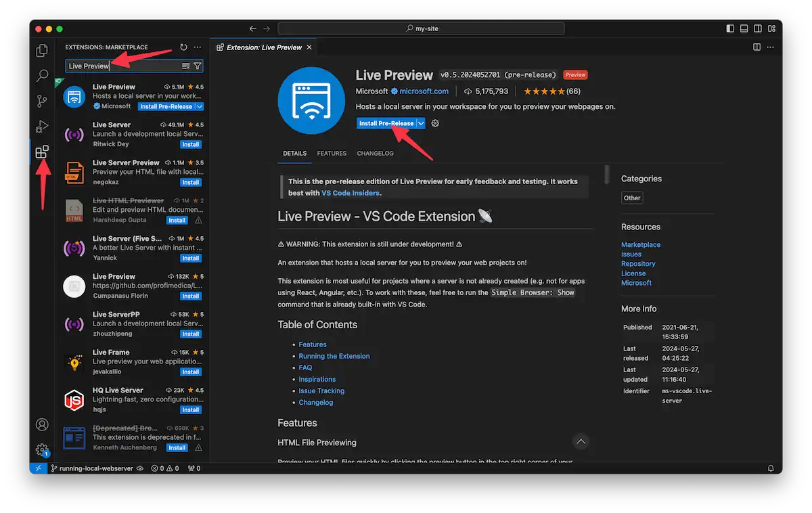
Task: Open the extension Manage gear beside Install Pre-Release
Action: coord(434,123)
